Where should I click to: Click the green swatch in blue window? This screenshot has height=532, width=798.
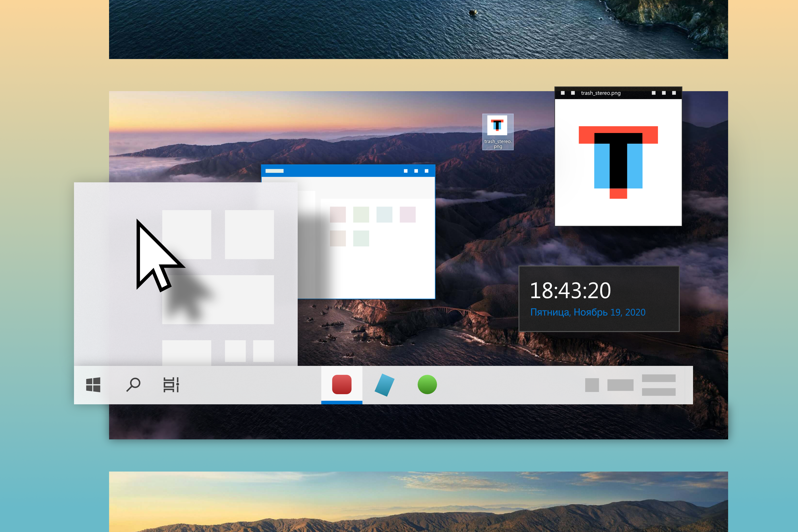361,214
